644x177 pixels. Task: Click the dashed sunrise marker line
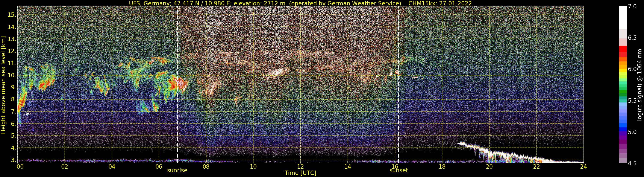point(177,85)
